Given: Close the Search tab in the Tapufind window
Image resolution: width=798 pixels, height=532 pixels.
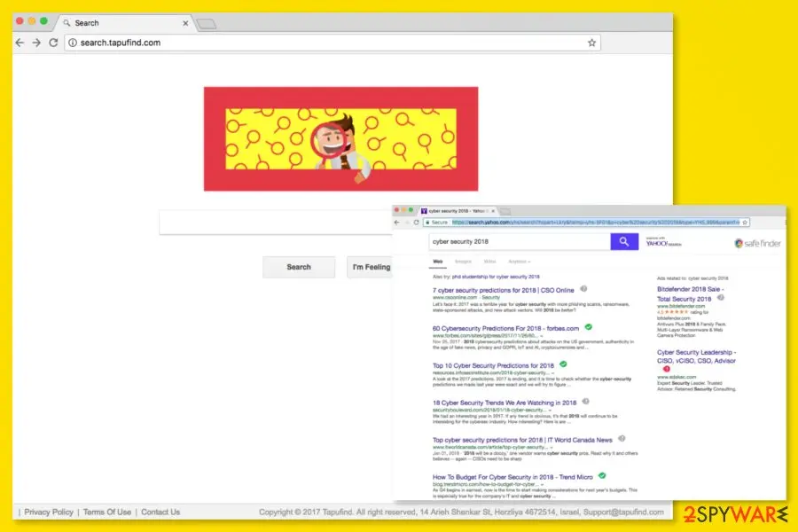Looking at the screenshot, I should (185, 23).
